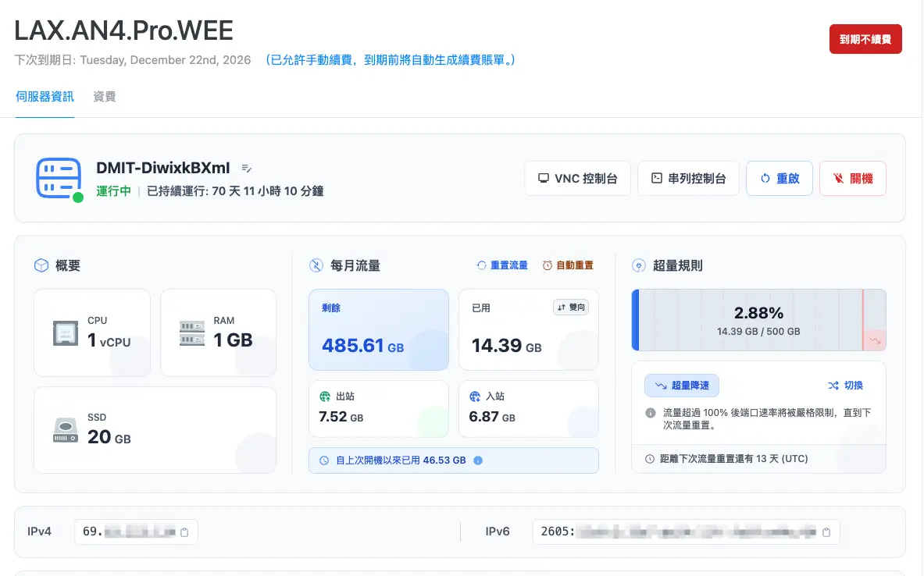The width and height of the screenshot is (924, 576).
Task: Click the 剩餘 485.61 GB card
Action: coord(379,330)
